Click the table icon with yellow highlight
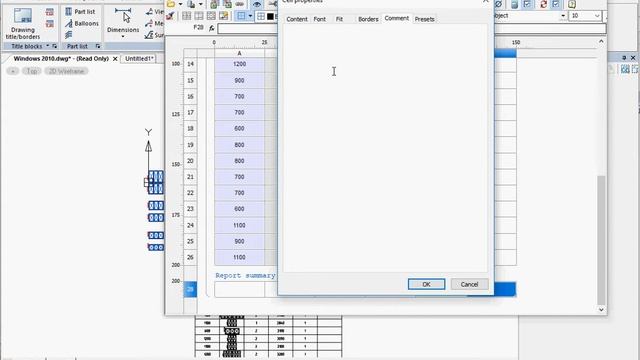Image resolution: width=640 pixels, height=360 pixels. tap(223, 16)
